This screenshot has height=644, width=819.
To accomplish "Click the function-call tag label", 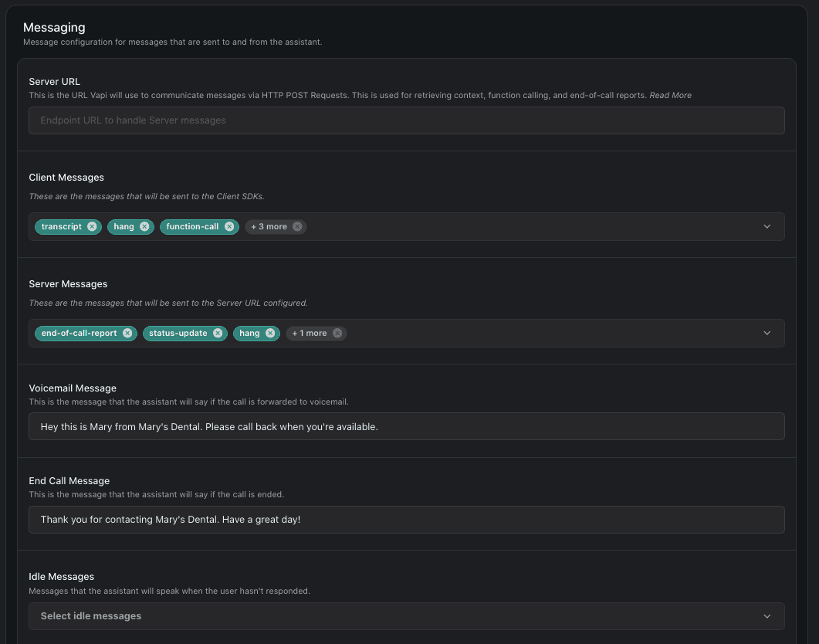I will click(192, 227).
